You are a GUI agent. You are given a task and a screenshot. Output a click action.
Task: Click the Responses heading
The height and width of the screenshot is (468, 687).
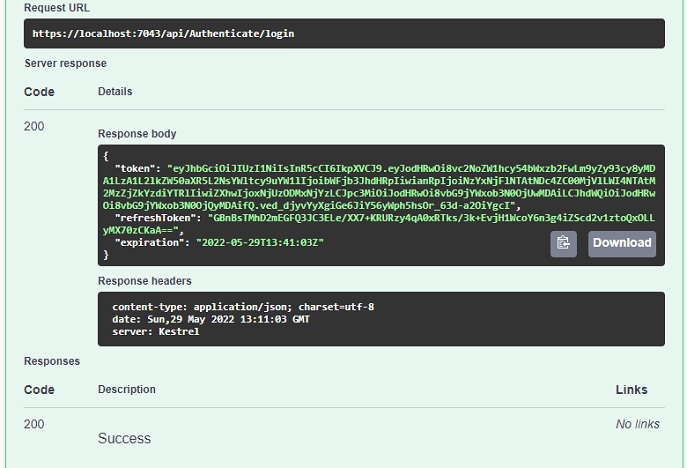coord(52,361)
